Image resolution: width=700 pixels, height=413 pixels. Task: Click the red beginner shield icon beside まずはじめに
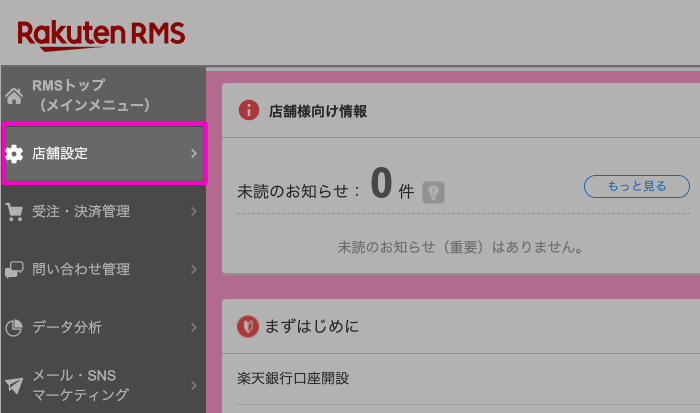point(249,326)
